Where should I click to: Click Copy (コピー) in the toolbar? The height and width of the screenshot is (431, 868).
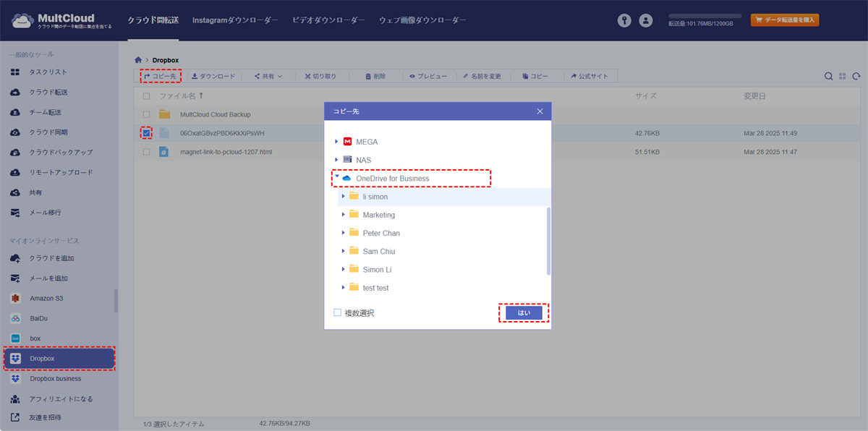tap(535, 76)
